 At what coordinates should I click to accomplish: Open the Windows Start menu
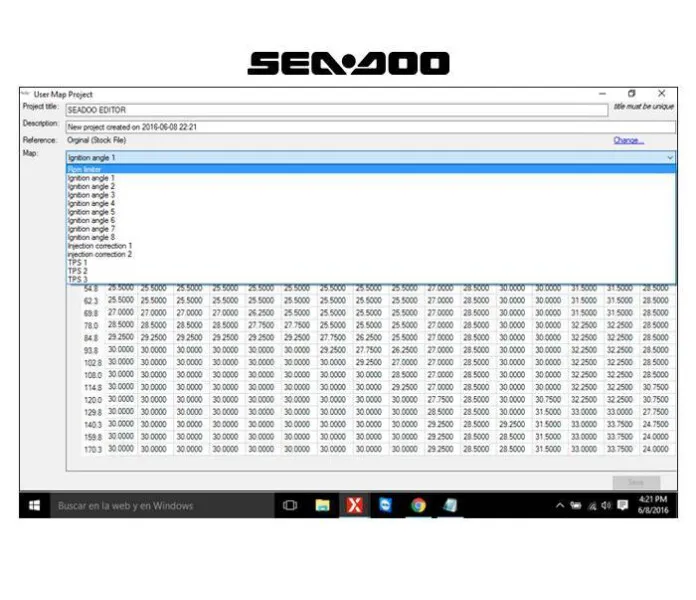tap(35, 505)
